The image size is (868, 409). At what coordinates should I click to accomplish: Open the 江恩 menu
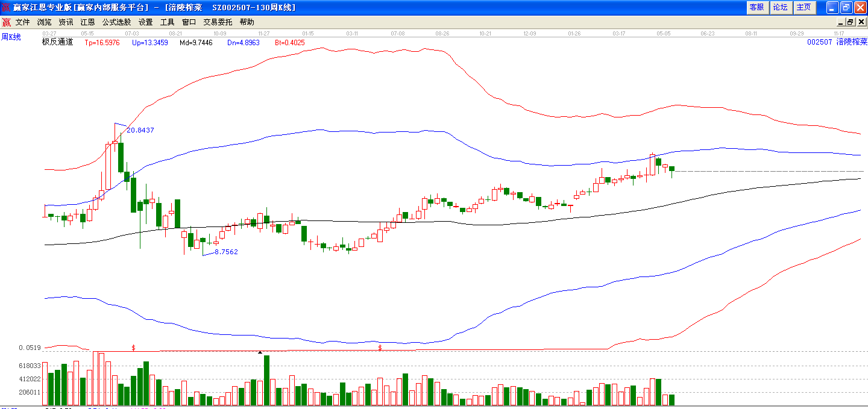click(87, 22)
